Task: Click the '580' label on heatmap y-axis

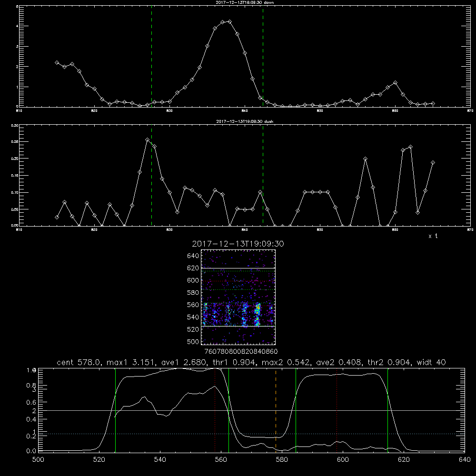Action: [x=193, y=293]
